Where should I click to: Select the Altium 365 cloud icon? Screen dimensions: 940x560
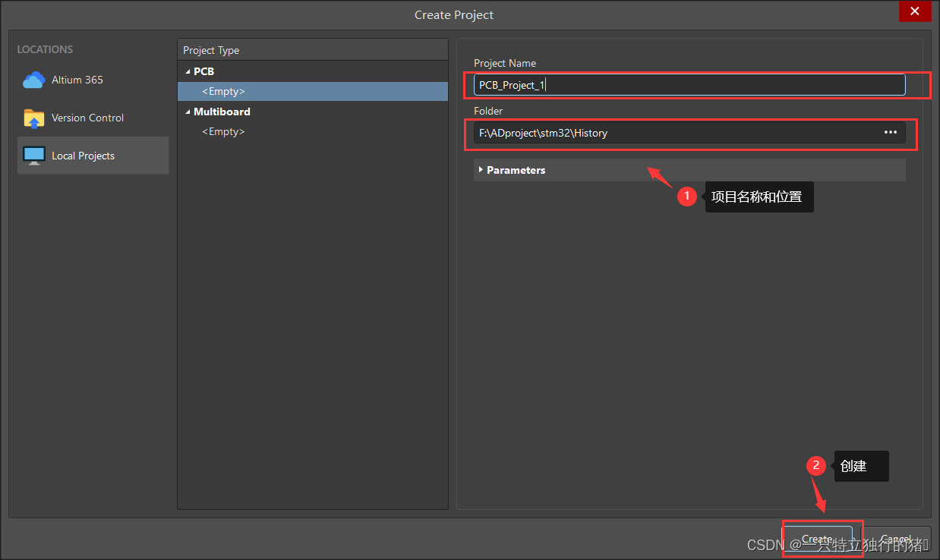[34, 80]
